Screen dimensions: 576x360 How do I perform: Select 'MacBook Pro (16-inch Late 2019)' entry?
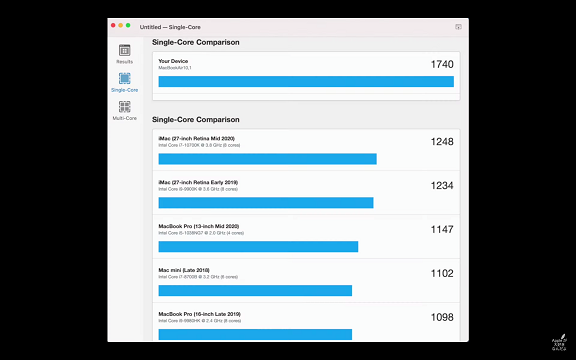(199, 314)
